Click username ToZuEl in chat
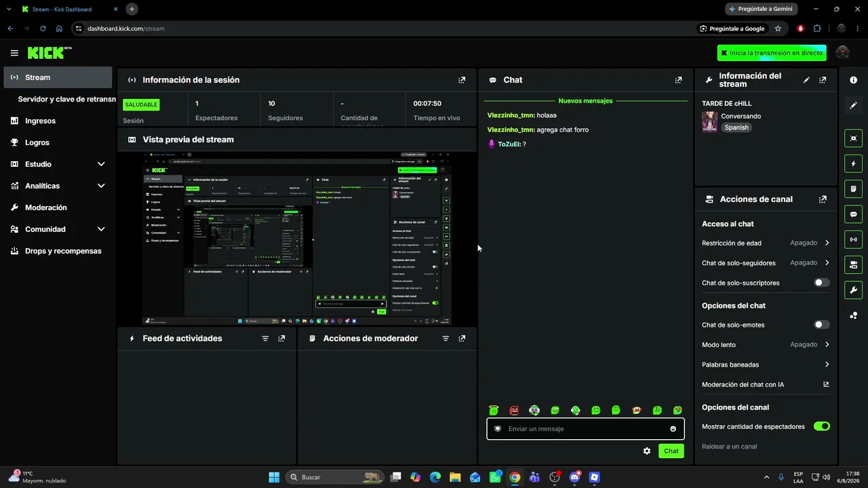The image size is (868, 488). 509,144
